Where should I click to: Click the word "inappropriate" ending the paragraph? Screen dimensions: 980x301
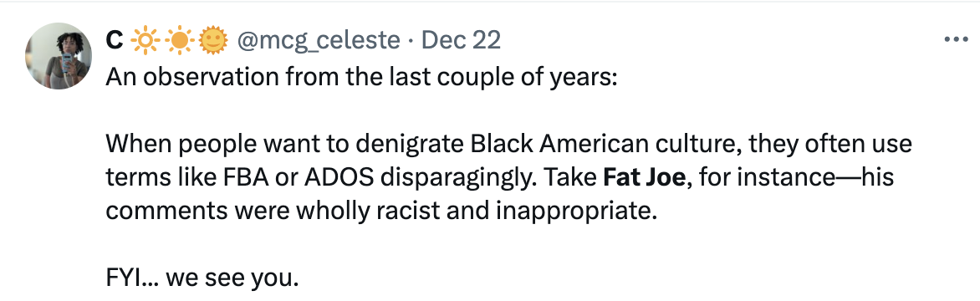pyautogui.click(x=576, y=213)
